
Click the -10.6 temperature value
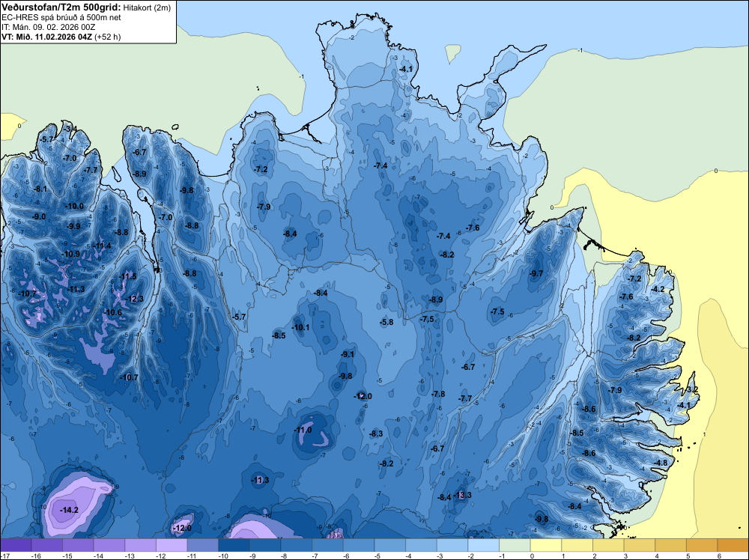point(113,313)
